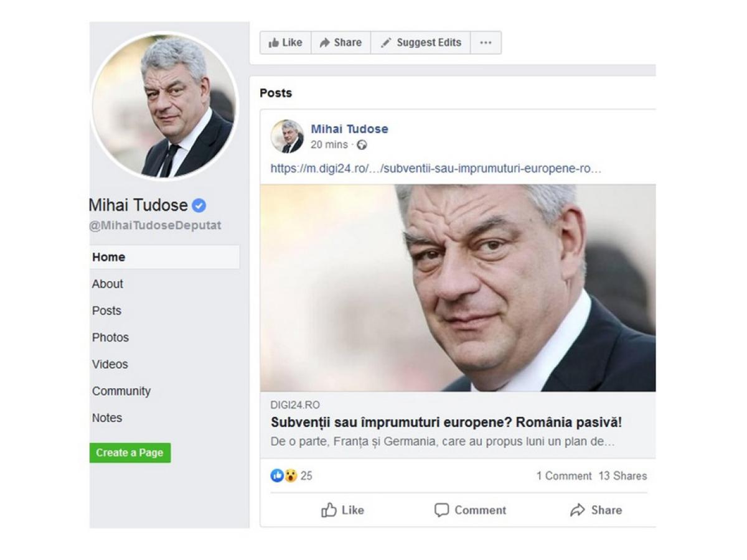Screen dimensions: 747x560
Task: Go to the About section in the sidebar
Action: (x=108, y=284)
